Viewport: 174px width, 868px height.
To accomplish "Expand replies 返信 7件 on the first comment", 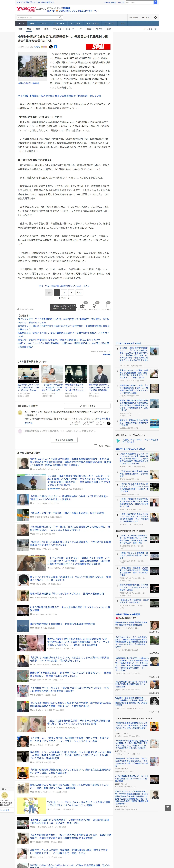I will (28, 423).
